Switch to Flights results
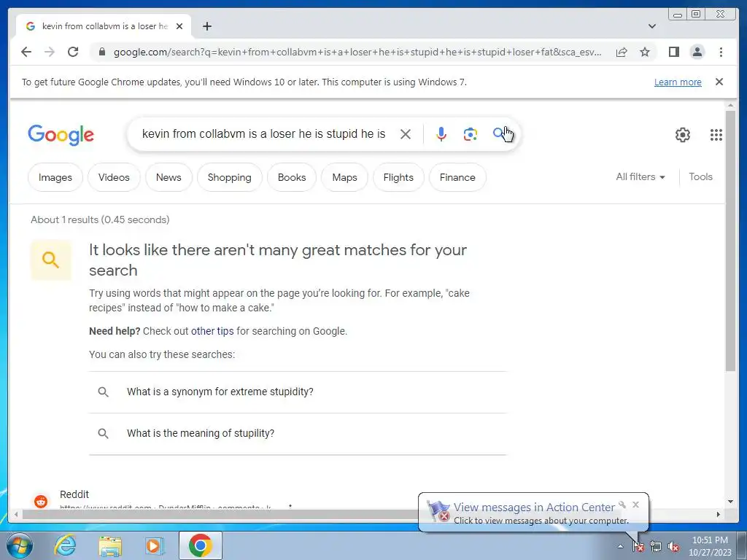The image size is (747, 560). [398, 177]
